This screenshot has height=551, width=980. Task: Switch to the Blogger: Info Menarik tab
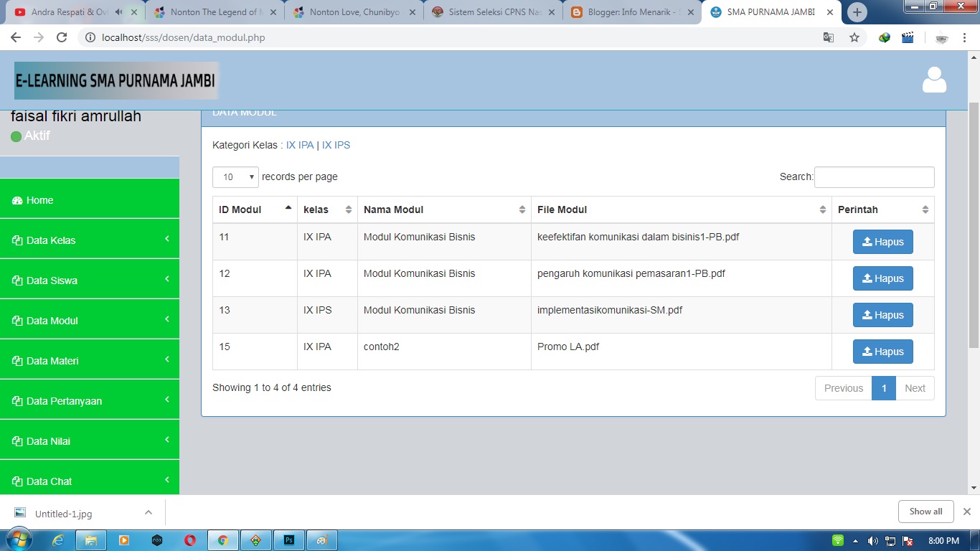coord(628,11)
